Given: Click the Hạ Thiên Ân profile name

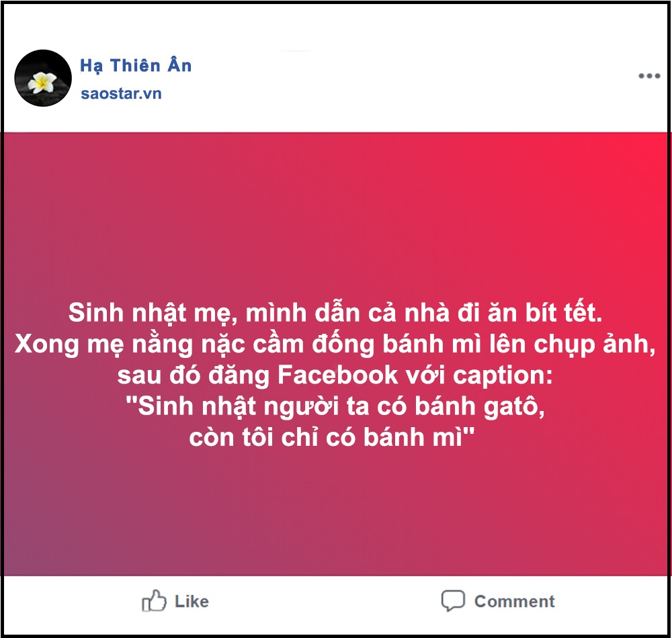Looking at the screenshot, I should [136, 66].
